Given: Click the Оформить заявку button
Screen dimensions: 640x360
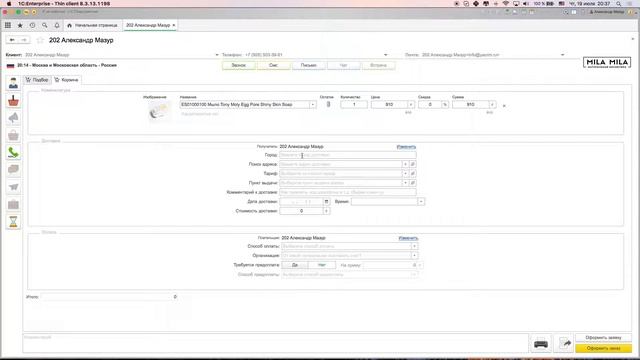Looking at the screenshot, I should [x=603, y=338].
